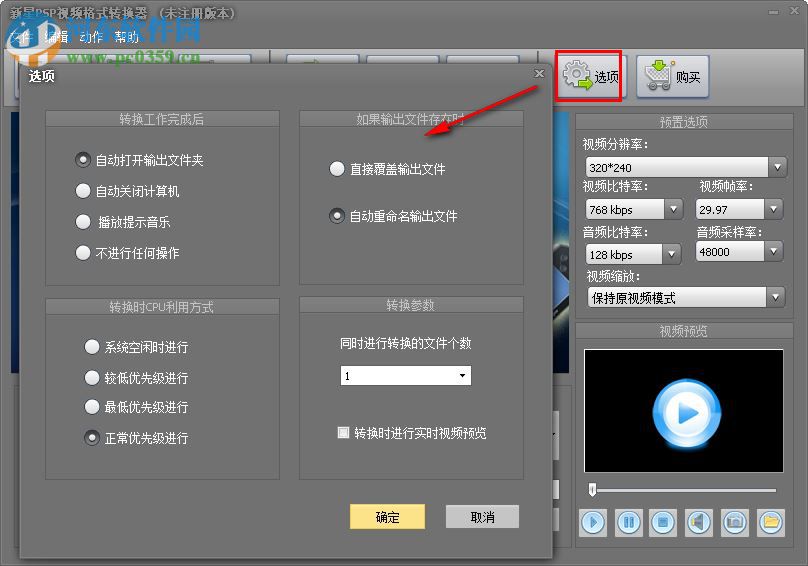The image size is (808, 566).
Task: Open the 帮助 menu
Action: [x=126, y=37]
